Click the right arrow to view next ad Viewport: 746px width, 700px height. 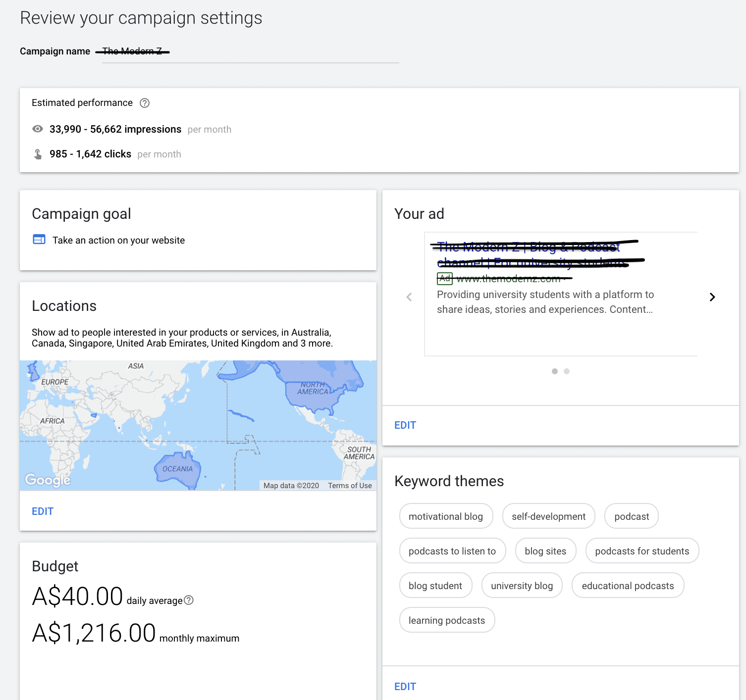point(712,297)
